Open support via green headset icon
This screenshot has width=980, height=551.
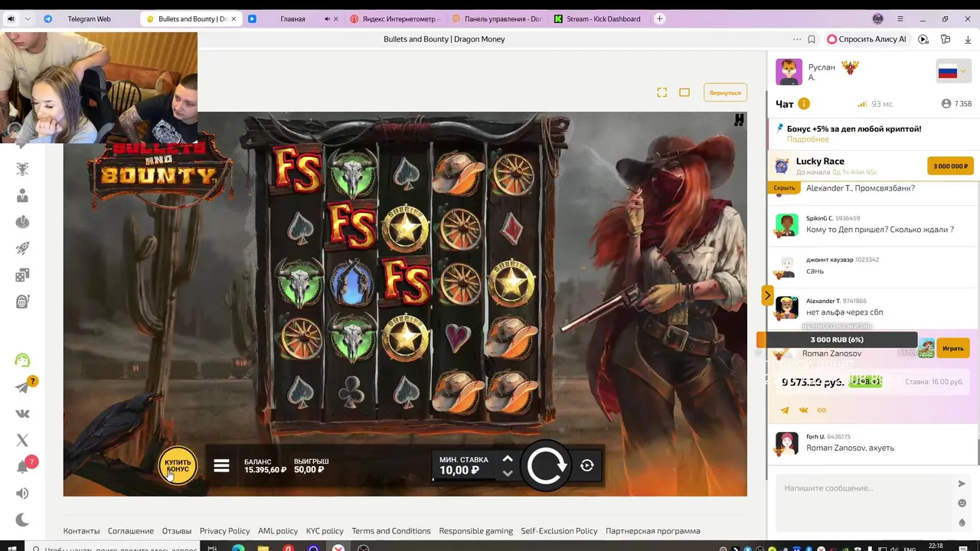pyautogui.click(x=22, y=360)
